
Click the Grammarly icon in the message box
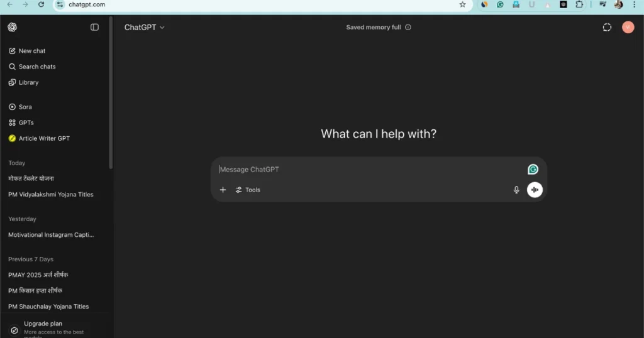(533, 169)
